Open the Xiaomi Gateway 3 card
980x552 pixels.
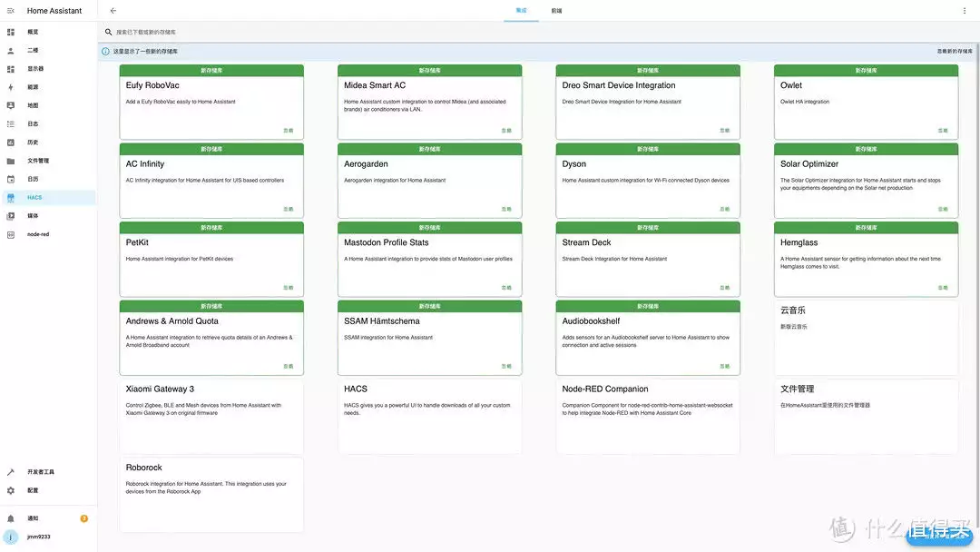pos(211,417)
